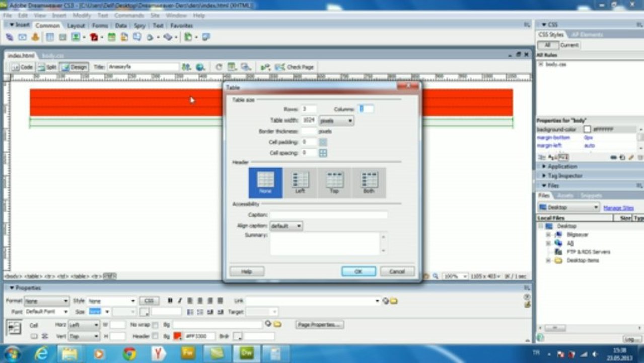Click Edit Style pencil icon in CSS panel
644x363 pixels.
pos(631,157)
